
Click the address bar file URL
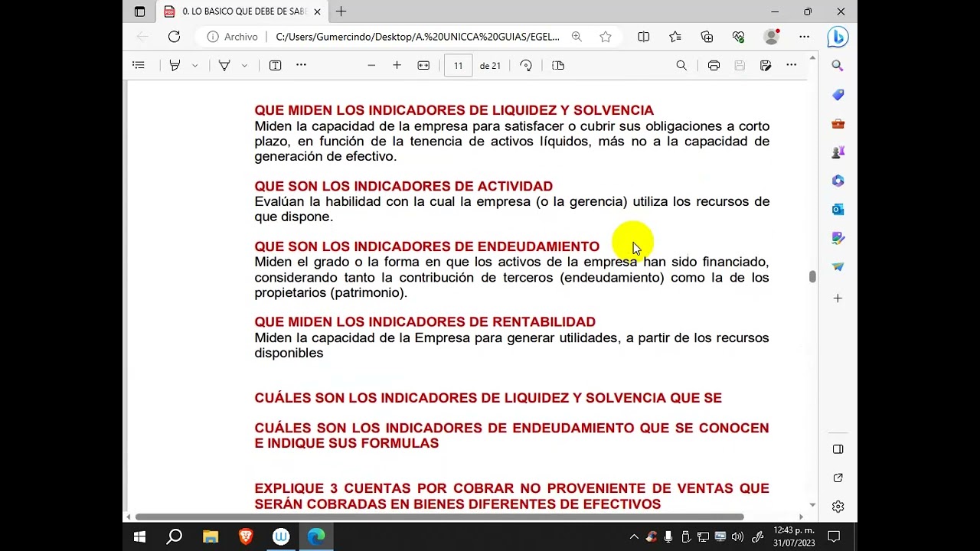(x=417, y=37)
